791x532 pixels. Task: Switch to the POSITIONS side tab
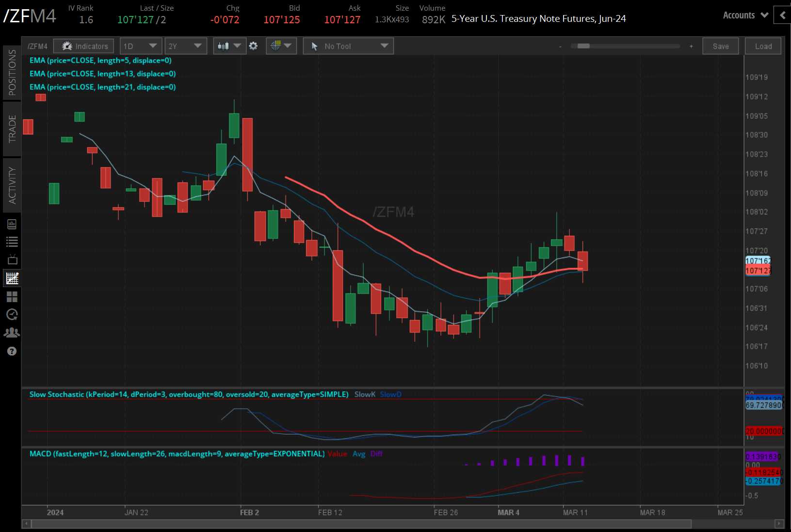coord(12,72)
